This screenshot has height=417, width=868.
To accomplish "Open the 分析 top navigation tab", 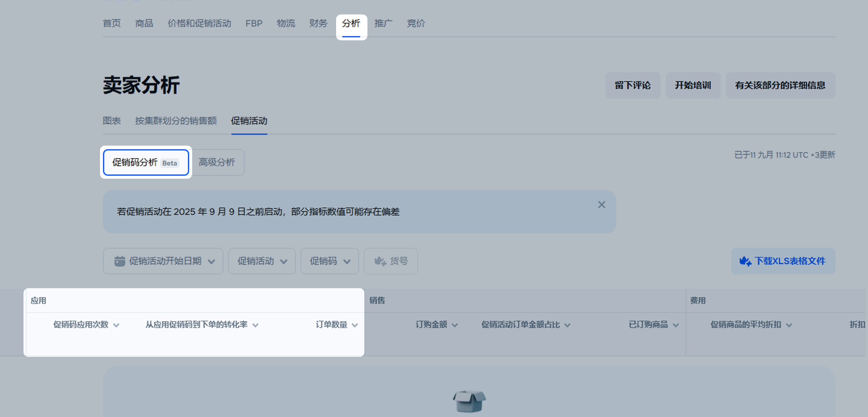I will click(x=351, y=23).
